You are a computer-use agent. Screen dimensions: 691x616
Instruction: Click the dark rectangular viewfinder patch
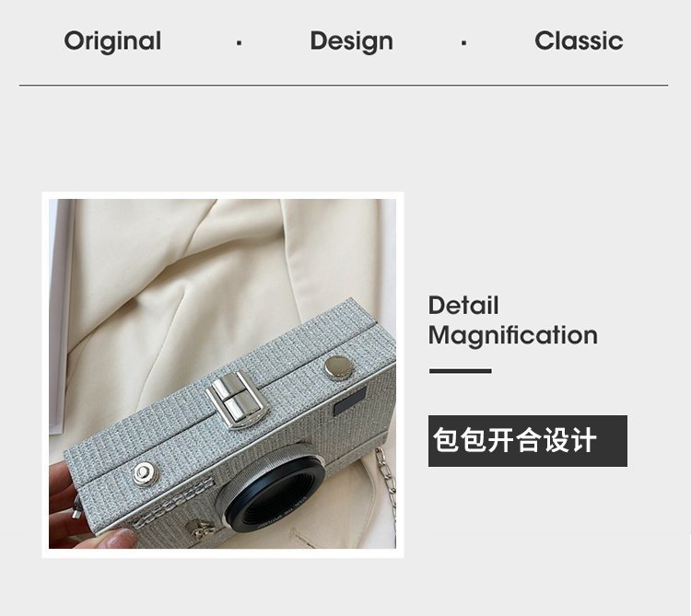pos(349,401)
